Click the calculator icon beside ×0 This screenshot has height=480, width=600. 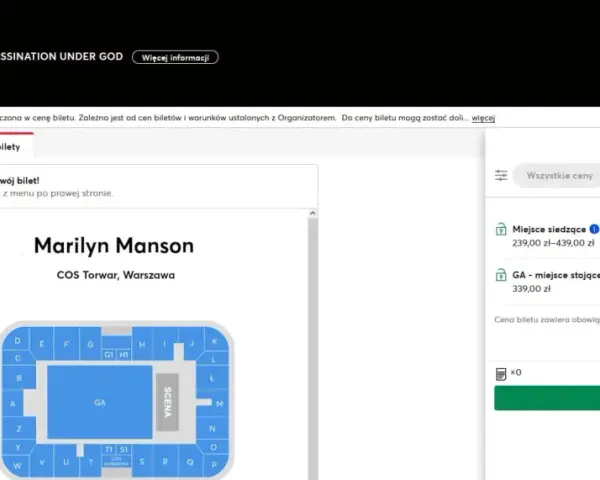click(x=501, y=374)
